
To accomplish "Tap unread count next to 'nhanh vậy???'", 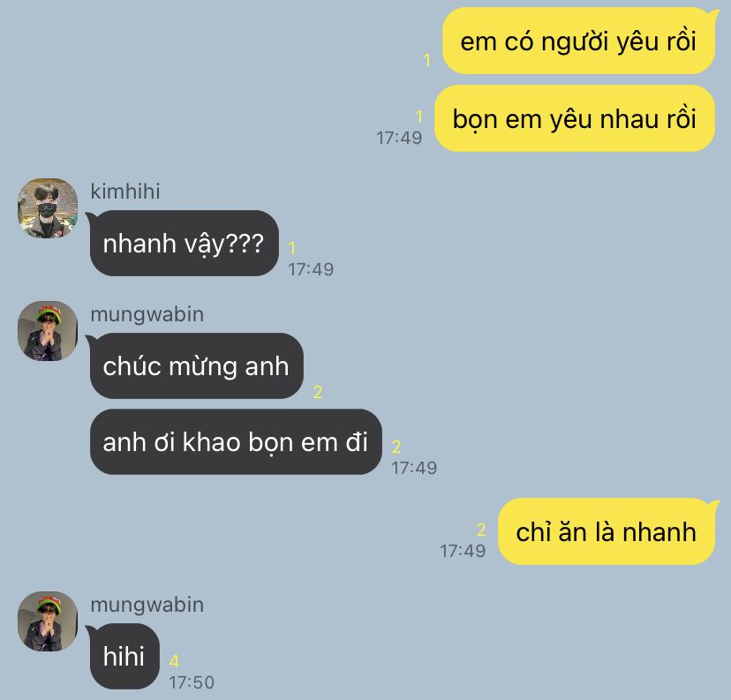I will point(292,248).
